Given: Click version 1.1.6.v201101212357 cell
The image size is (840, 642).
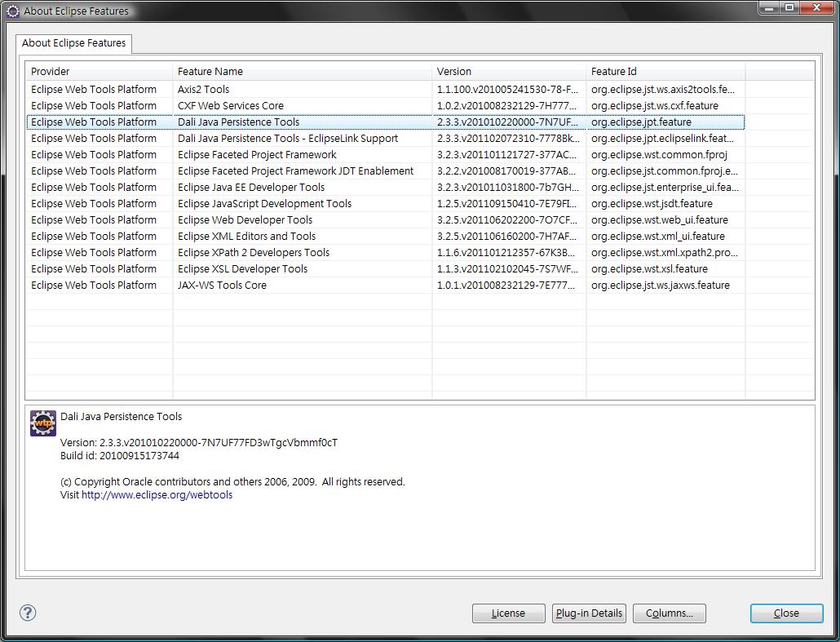Looking at the screenshot, I should point(506,253).
